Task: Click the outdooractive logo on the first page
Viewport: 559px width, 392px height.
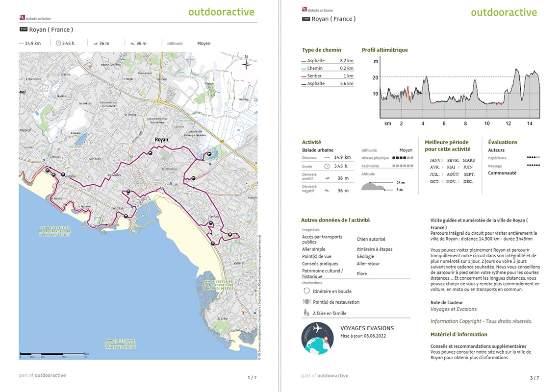Action: tap(221, 12)
